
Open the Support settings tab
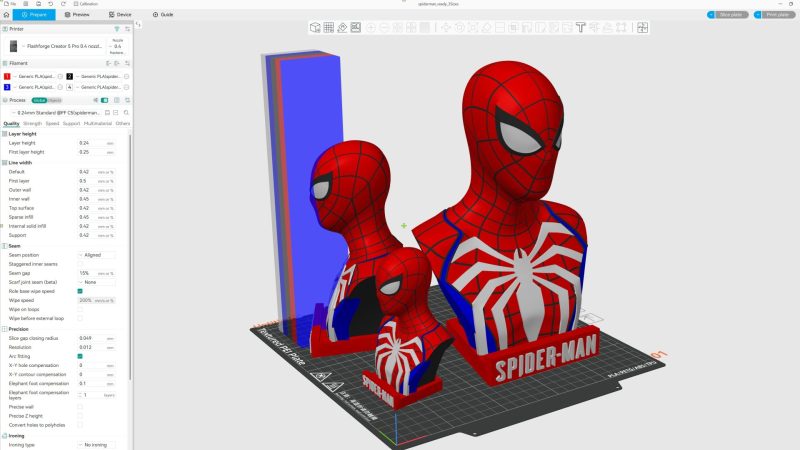[71, 123]
